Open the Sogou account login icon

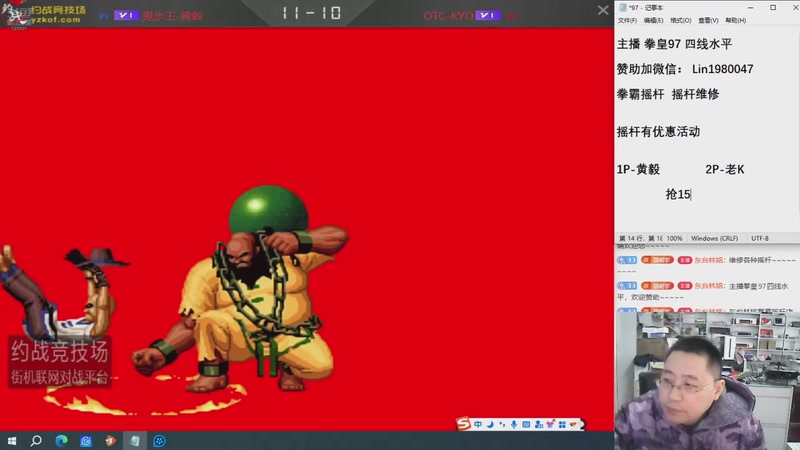tap(538, 424)
